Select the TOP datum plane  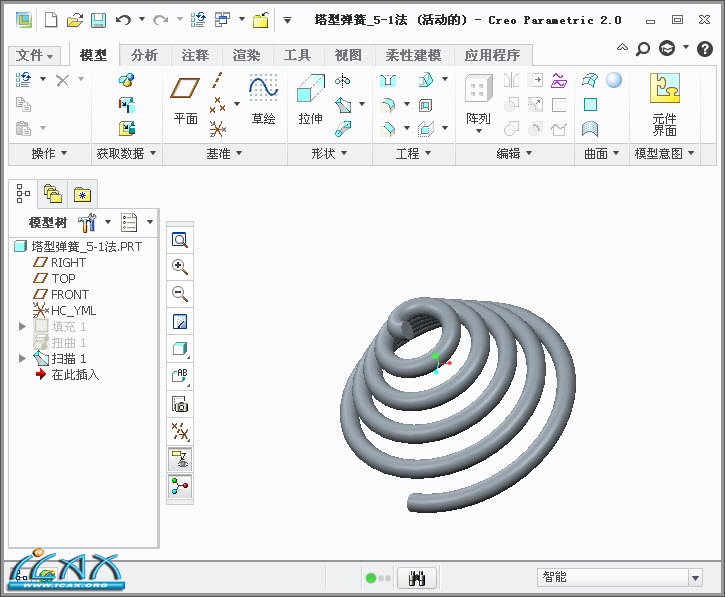[x=55, y=278]
